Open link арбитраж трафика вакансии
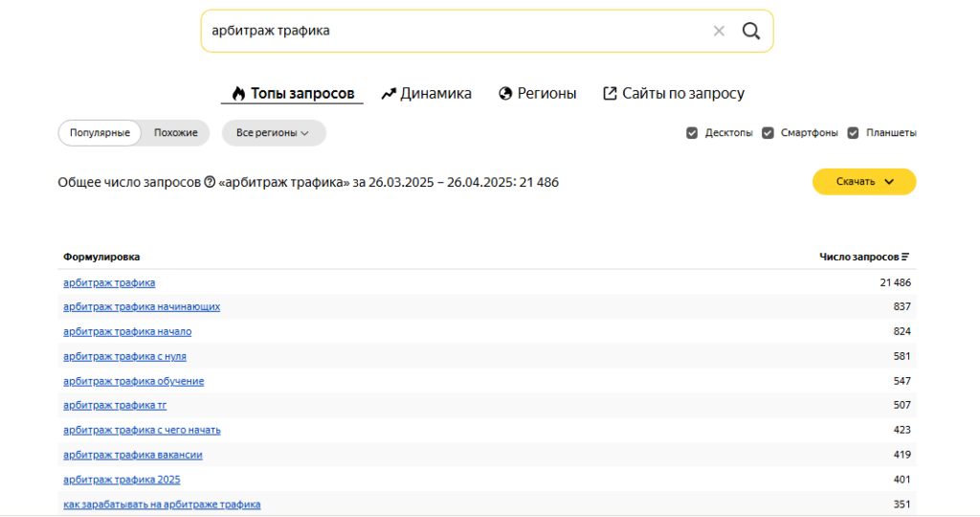 coord(132,455)
